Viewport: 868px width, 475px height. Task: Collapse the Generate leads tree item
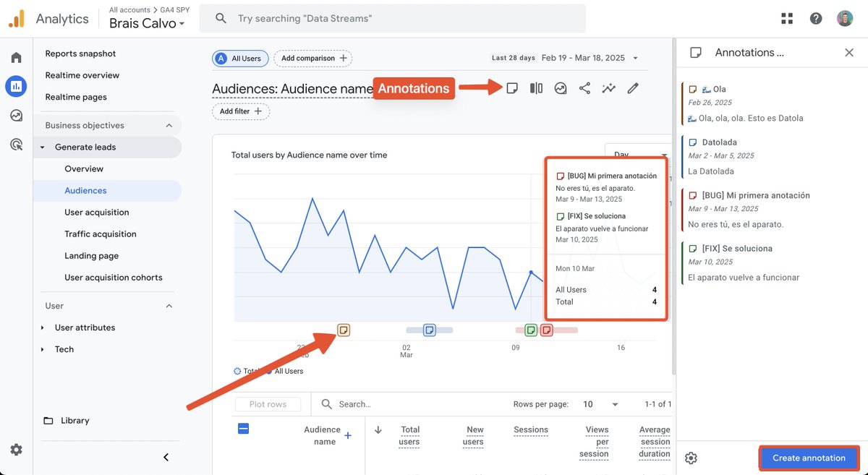click(42, 147)
